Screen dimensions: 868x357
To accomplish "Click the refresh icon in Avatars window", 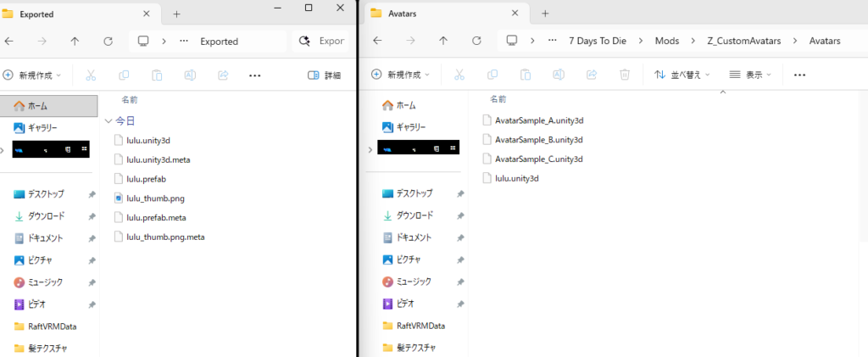I will tap(476, 41).
